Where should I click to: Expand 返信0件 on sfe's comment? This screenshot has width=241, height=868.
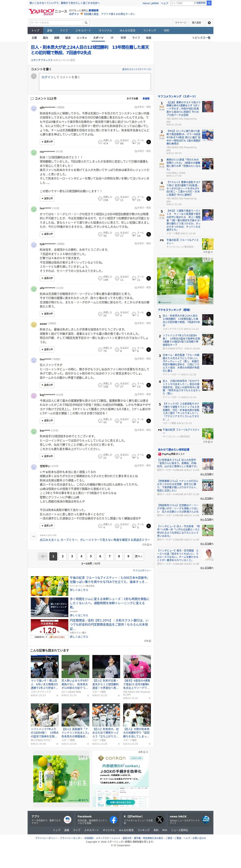(47, 314)
